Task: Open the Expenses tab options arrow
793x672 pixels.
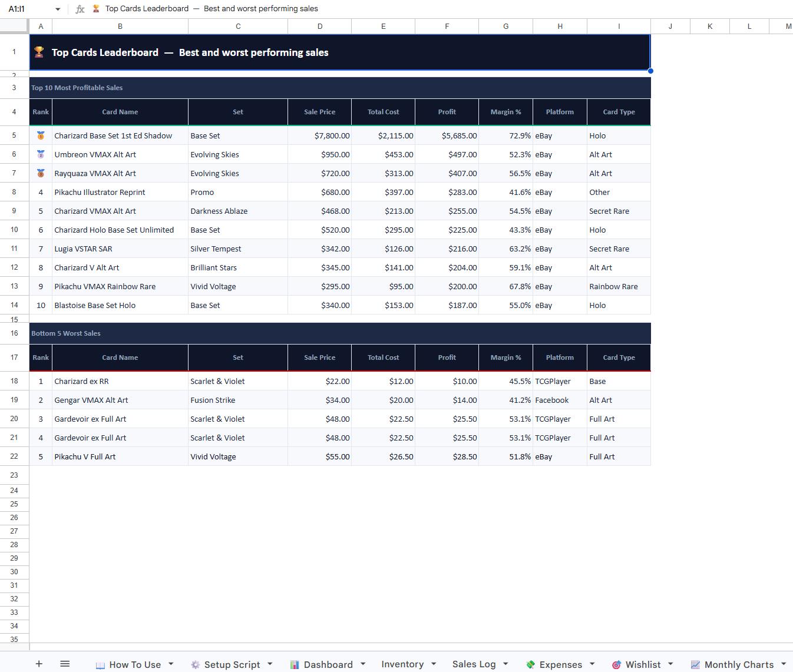Action: coord(592,664)
